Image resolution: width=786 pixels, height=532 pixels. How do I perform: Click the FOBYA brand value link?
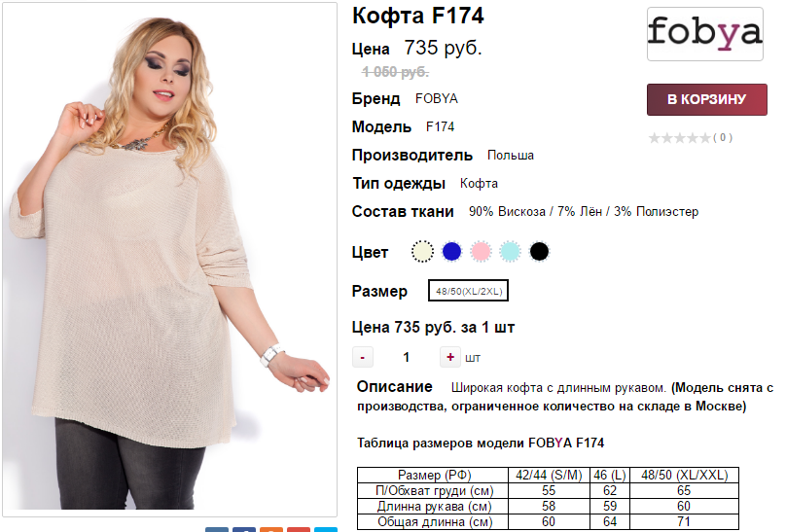[437, 98]
